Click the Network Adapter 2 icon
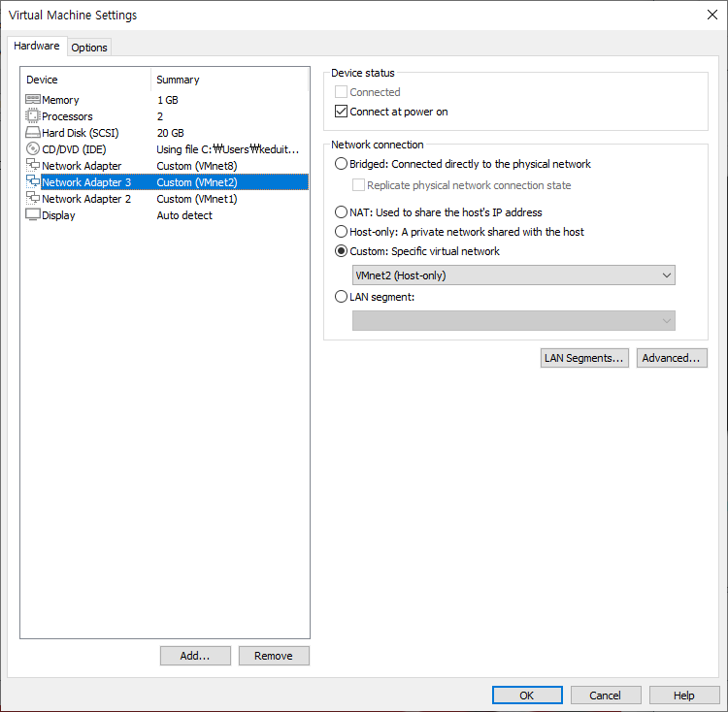Screen dimensions: 728x712 coord(32,198)
